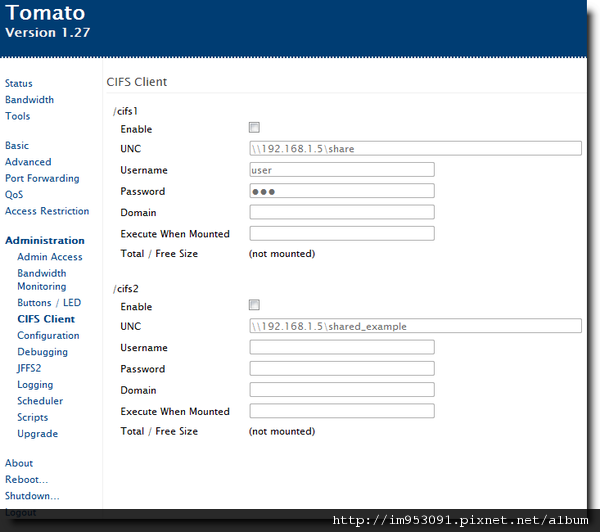Click the Version 1.27 text
The height and width of the screenshot is (532, 600).
(47, 33)
